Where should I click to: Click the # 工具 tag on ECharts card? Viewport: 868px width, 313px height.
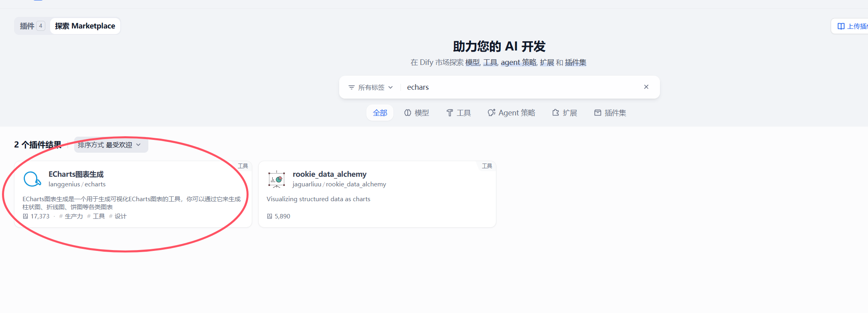click(96, 216)
